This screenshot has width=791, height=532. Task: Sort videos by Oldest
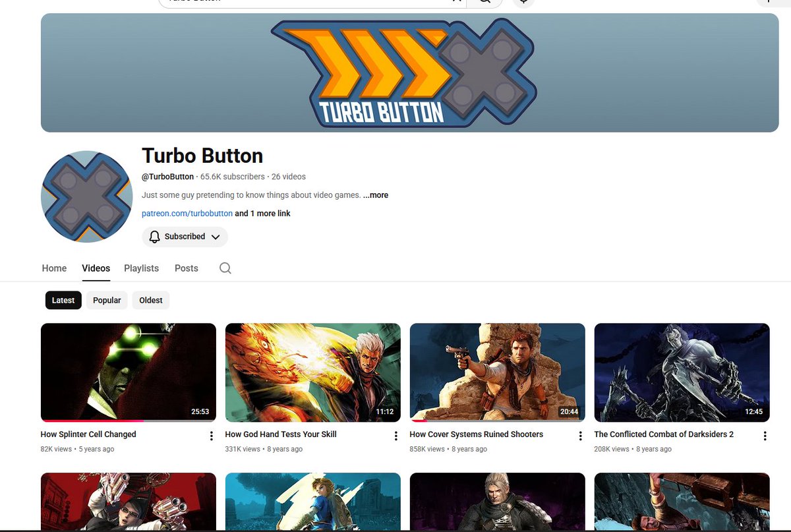(151, 300)
